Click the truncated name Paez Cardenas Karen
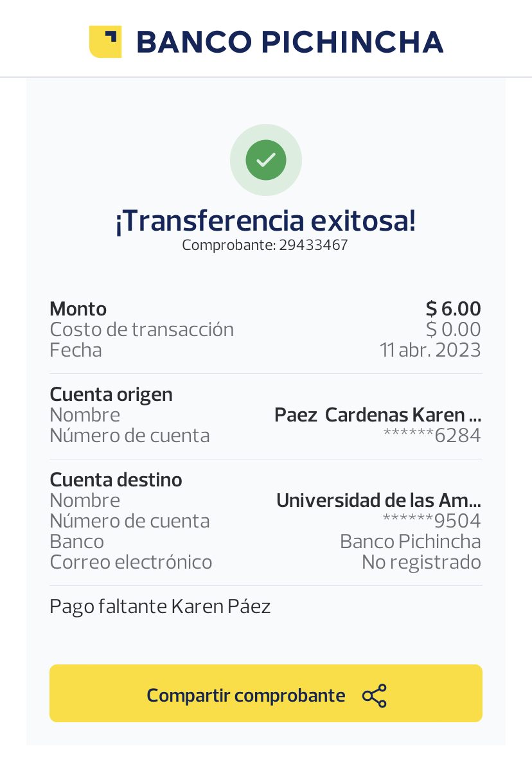Image resolution: width=532 pixels, height=773 pixels. (378, 415)
